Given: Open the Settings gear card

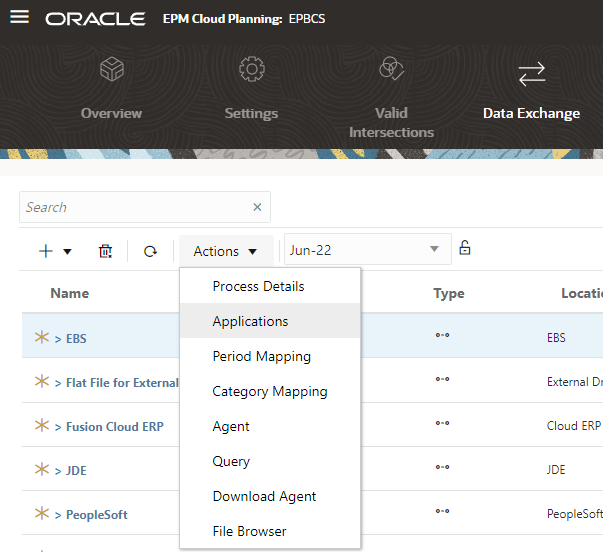Looking at the screenshot, I should (252, 69).
